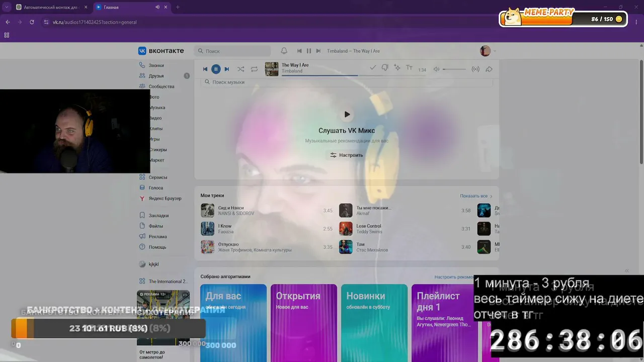Screen dimensions: 644x362
Task: Open Сообщества in the left sidebar
Action: 162,86
